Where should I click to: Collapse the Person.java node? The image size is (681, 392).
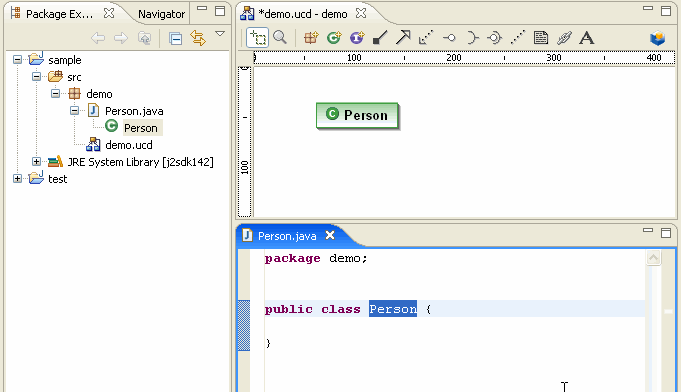click(x=74, y=111)
